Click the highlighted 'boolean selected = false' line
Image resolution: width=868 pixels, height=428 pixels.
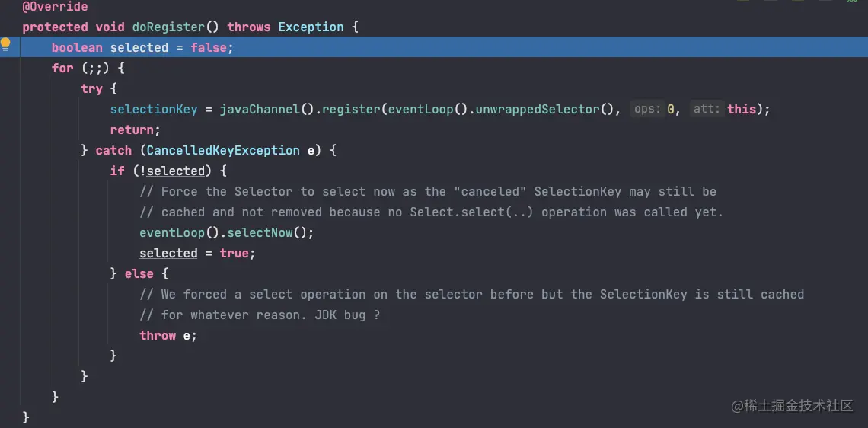(444, 48)
